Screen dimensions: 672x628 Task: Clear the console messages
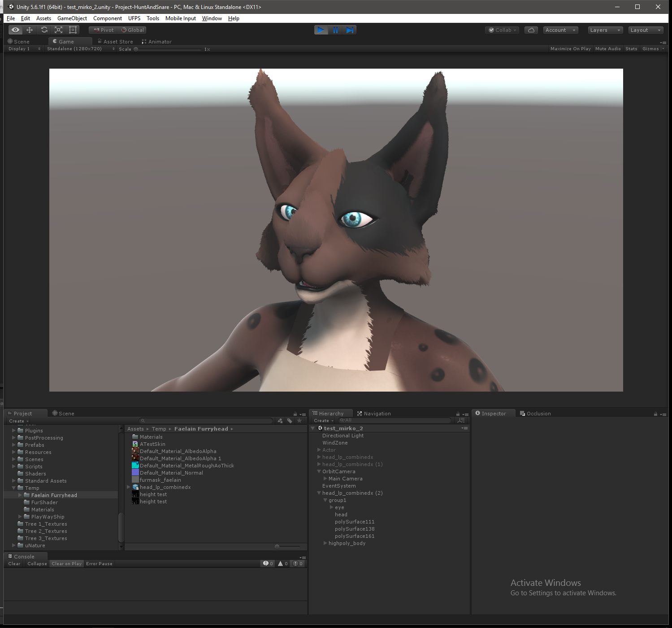(14, 564)
